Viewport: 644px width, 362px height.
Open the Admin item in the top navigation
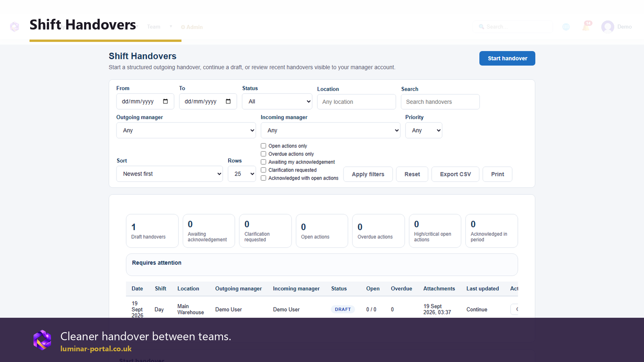[x=192, y=27]
